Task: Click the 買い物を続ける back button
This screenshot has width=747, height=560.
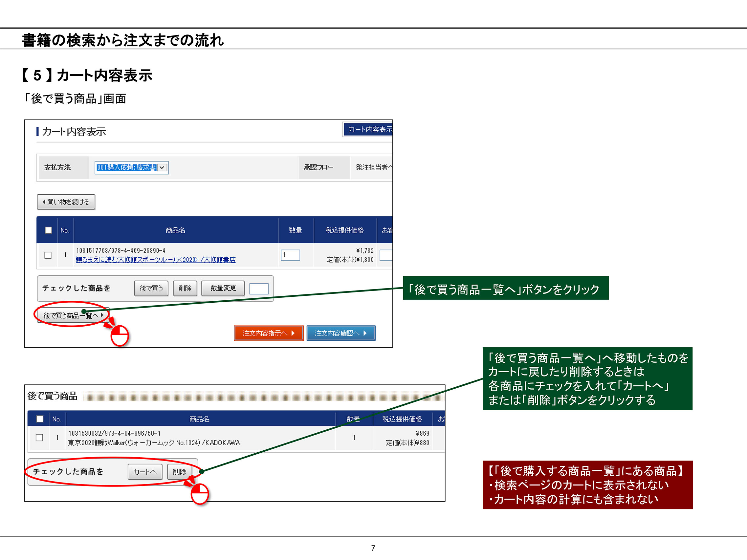Action: [66, 202]
